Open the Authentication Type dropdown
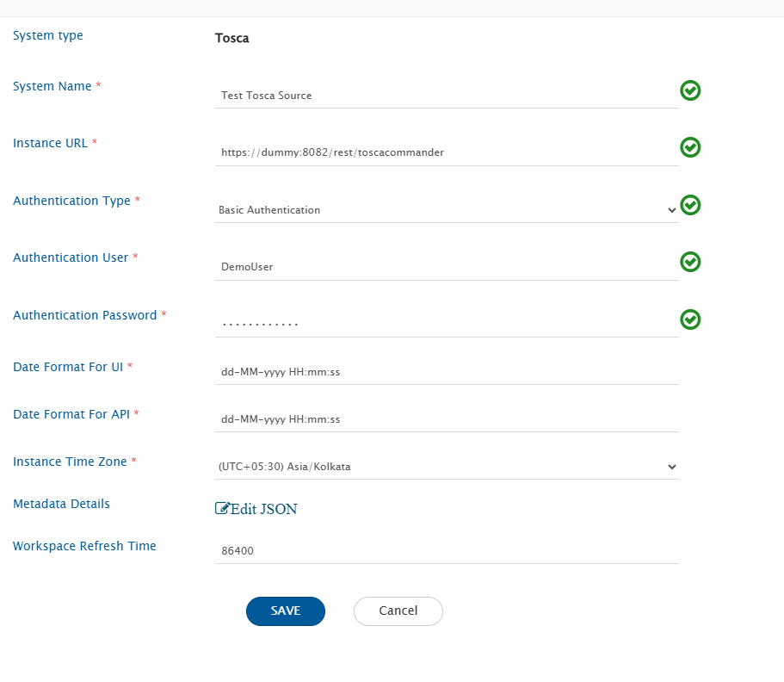This screenshot has width=784, height=682. coord(446,210)
